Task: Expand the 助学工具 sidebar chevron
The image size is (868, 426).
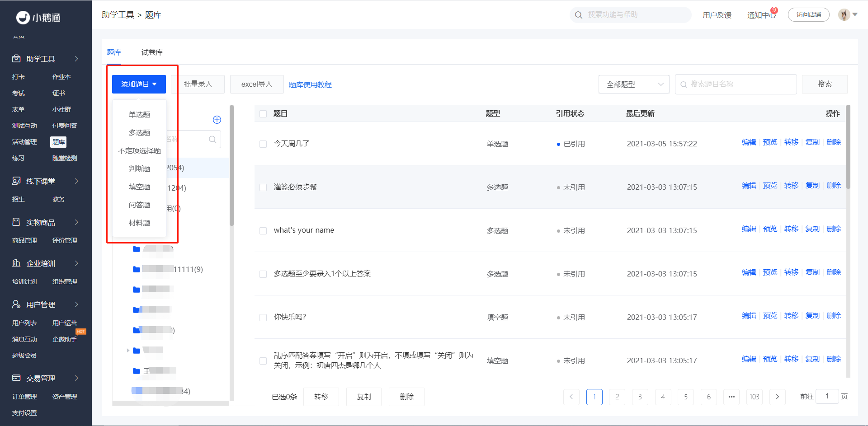Action: 76,59
